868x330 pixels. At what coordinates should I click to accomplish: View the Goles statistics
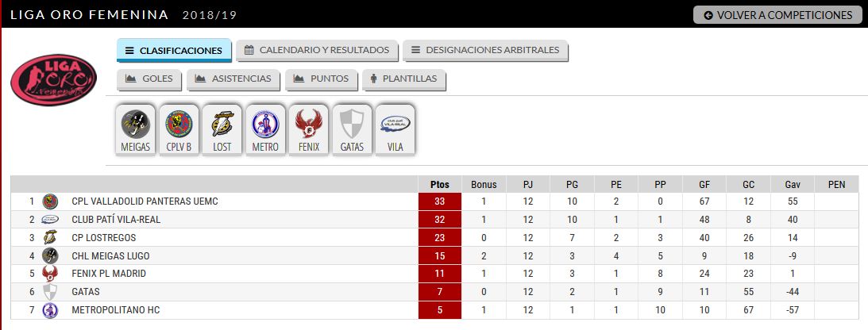(149, 79)
